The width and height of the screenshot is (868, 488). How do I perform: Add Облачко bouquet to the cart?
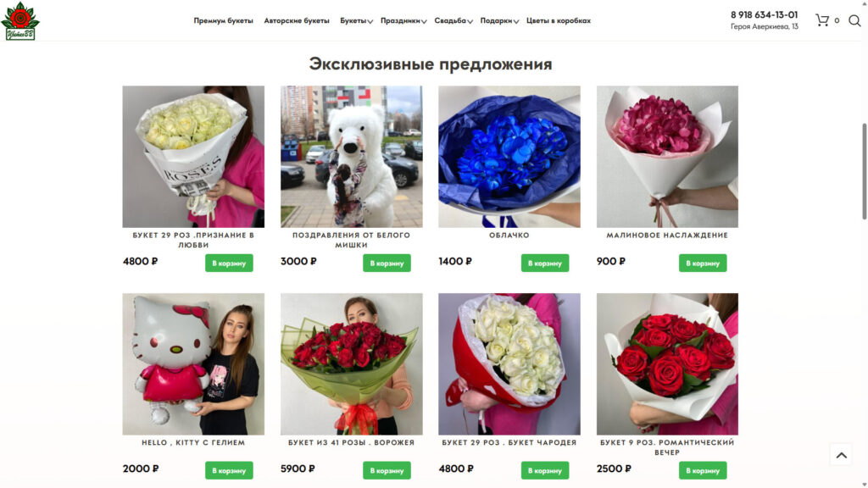point(545,263)
